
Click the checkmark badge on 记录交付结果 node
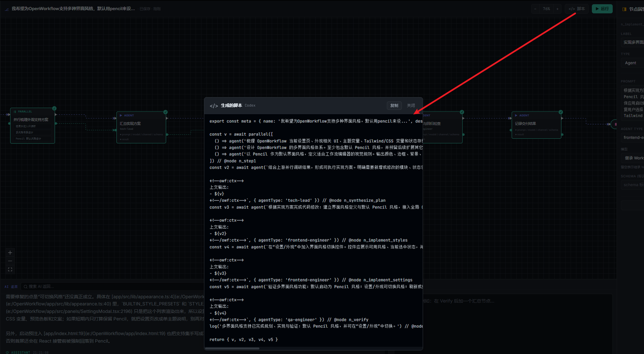(x=561, y=112)
